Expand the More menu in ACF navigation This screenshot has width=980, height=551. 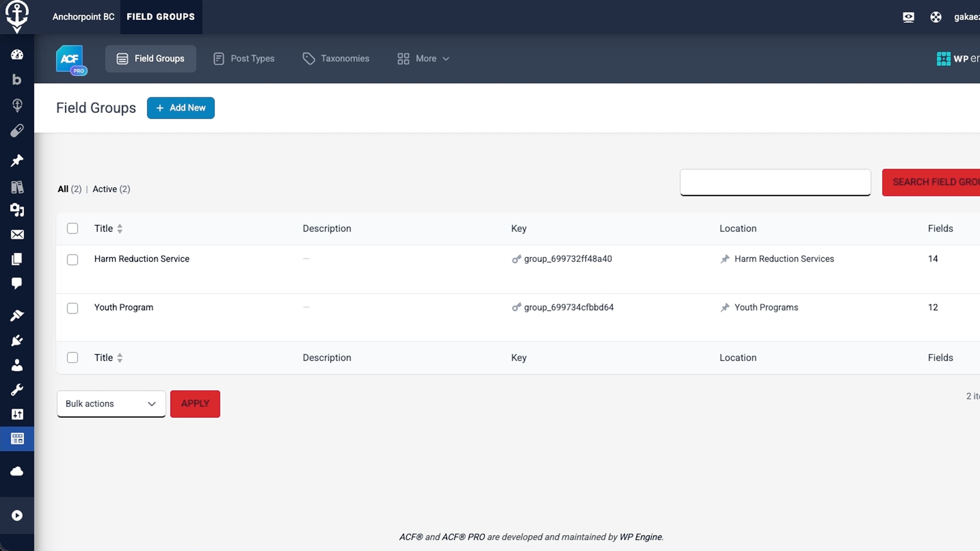tap(423, 59)
